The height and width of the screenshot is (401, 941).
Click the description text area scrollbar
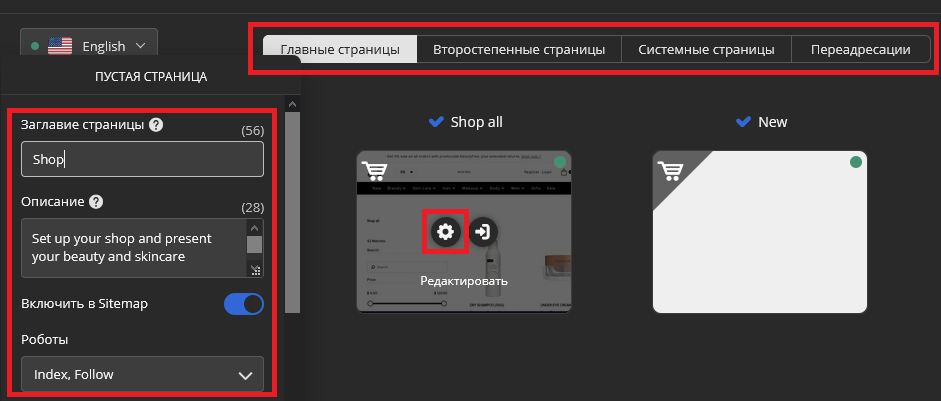point(255,246)
